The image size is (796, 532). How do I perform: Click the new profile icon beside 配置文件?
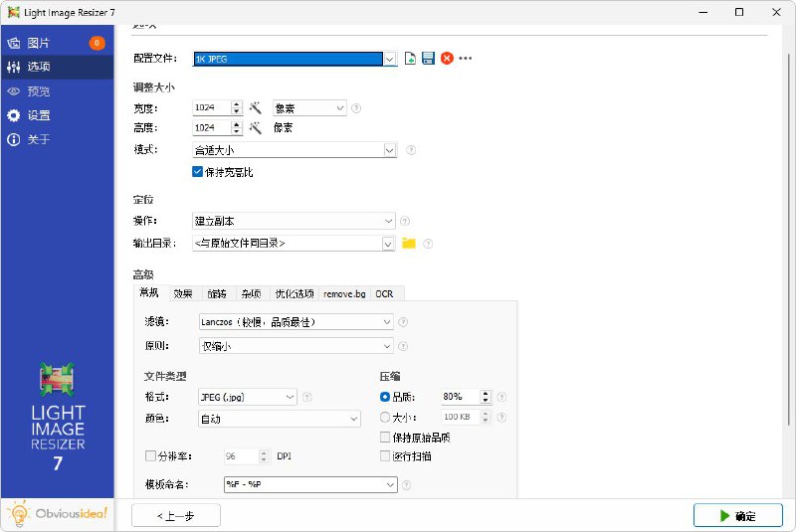pos(410,59)
